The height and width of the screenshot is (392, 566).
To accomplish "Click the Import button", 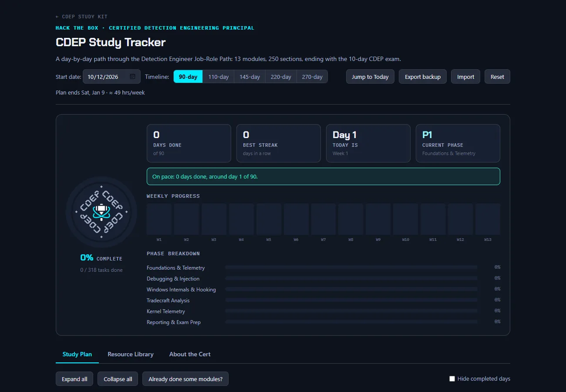I will coord(465,77).
